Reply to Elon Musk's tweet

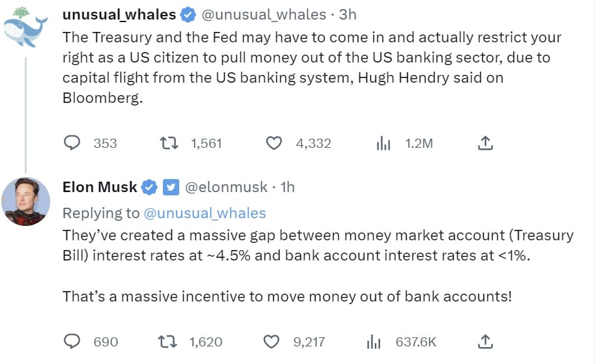[x=72, y=341]
